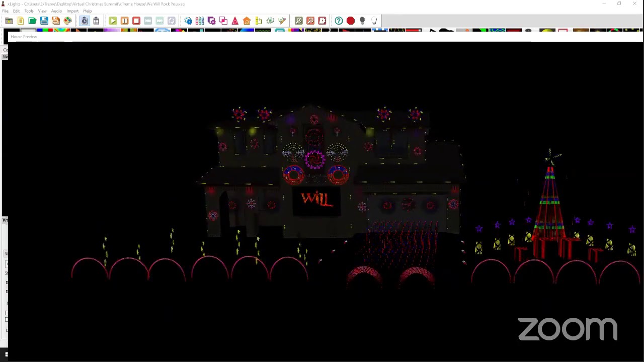Viewport: 644px width, 362px height.
Task: Show House Preview orange house icon
Action: point(247,21)
